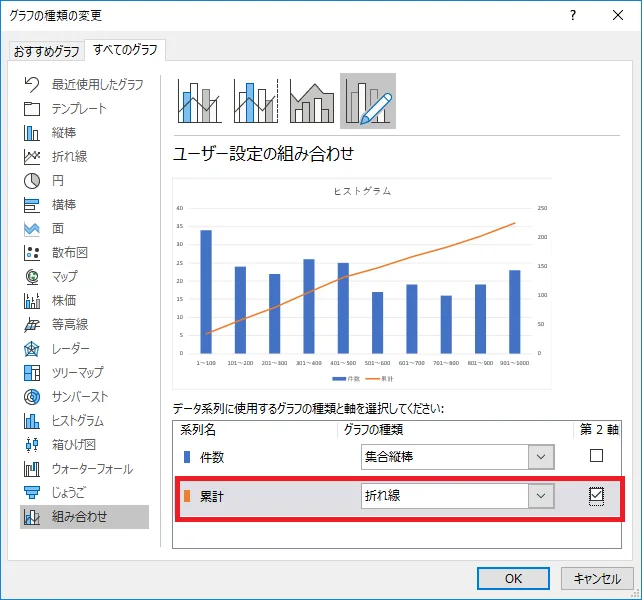
Task: Open chart type dropdown for 累計
Action: coord(541,496)
